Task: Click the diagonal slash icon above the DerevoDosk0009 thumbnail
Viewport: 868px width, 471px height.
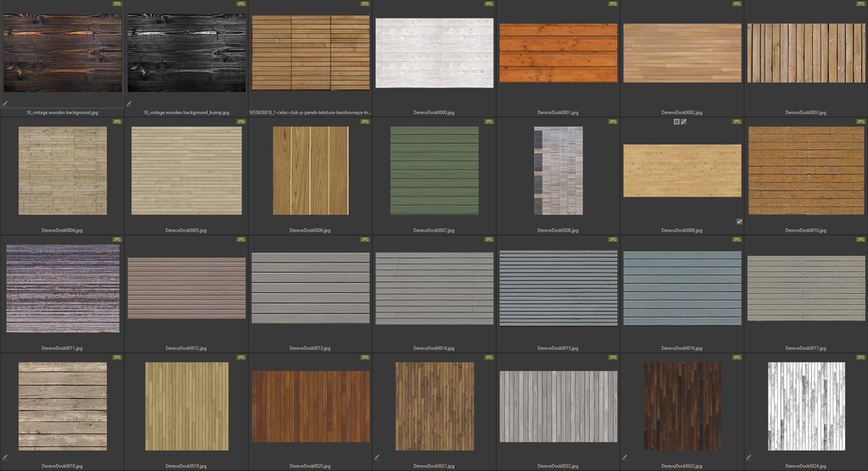Action: click(684, 122)
